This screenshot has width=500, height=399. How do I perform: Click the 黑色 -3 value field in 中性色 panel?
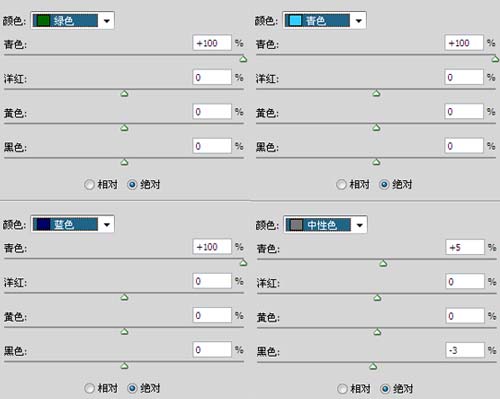tap(465, 350)
